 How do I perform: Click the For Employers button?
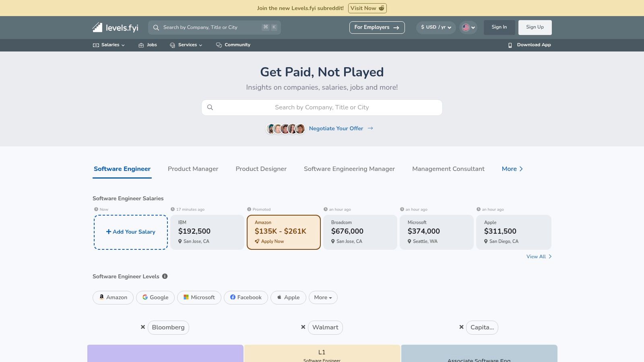point(377,27)
